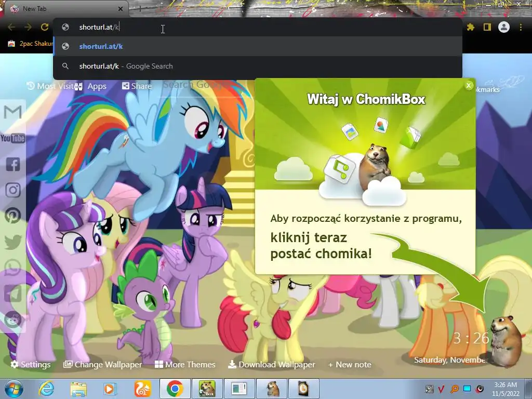
Task: Click the taskbar clock showing 3:26 AM
Action: 506,389
